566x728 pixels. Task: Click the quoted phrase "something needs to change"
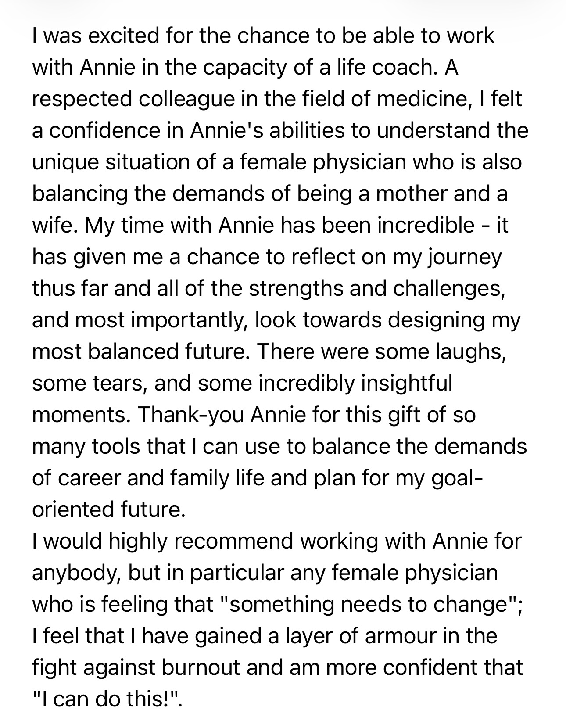click(x=369, y=605)
